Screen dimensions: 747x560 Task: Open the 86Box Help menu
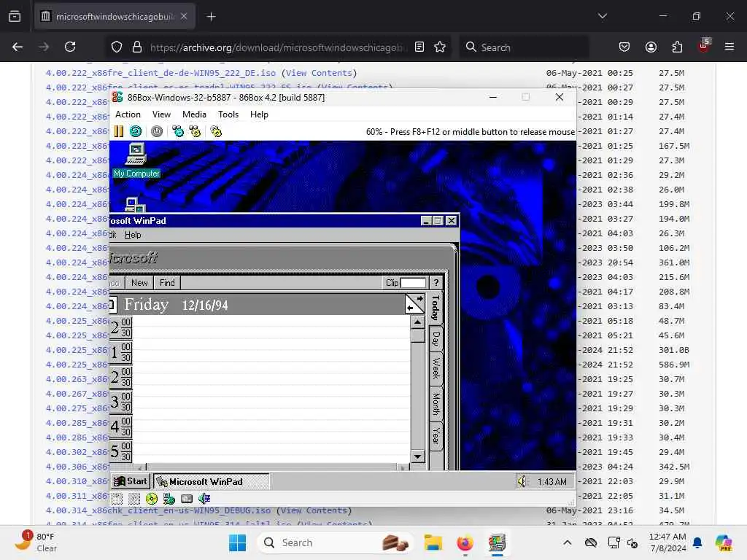click(259, 114)
